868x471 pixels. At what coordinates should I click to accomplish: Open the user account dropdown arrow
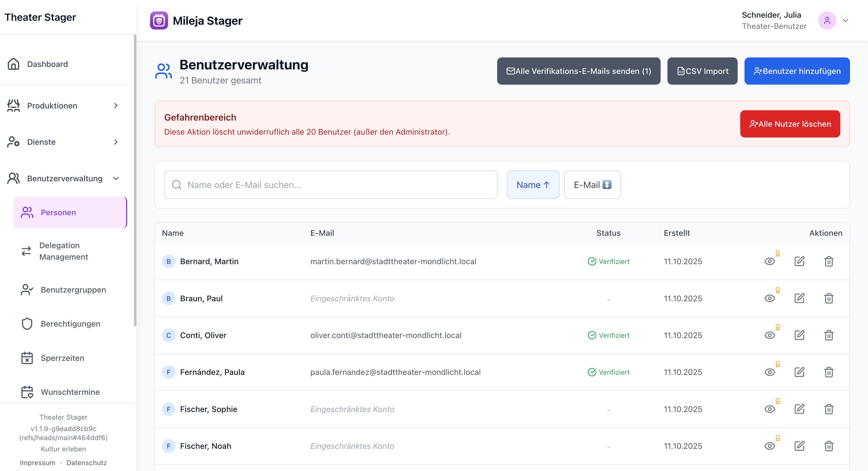(x=845, y=21)
